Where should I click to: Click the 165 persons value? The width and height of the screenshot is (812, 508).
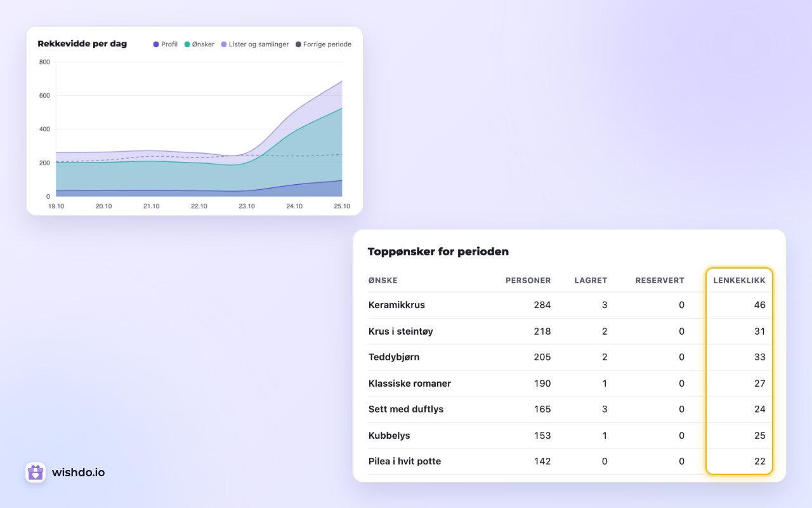coord(542,409)
